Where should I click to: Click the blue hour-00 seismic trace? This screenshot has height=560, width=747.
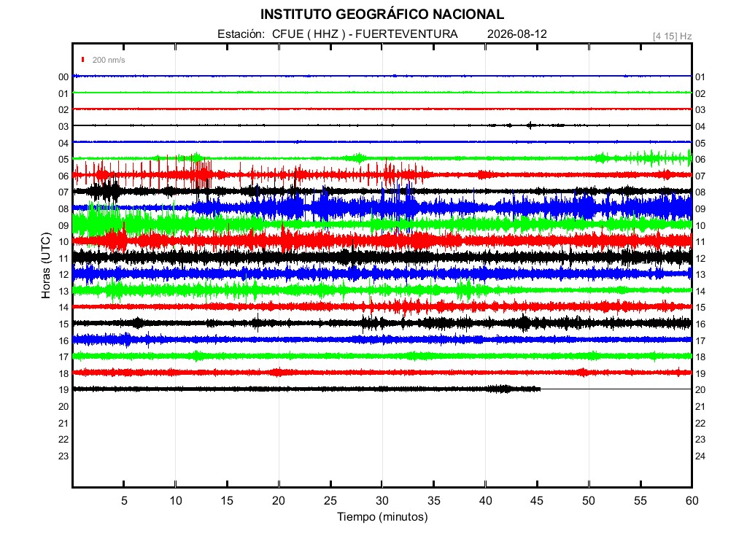[382, 76]
